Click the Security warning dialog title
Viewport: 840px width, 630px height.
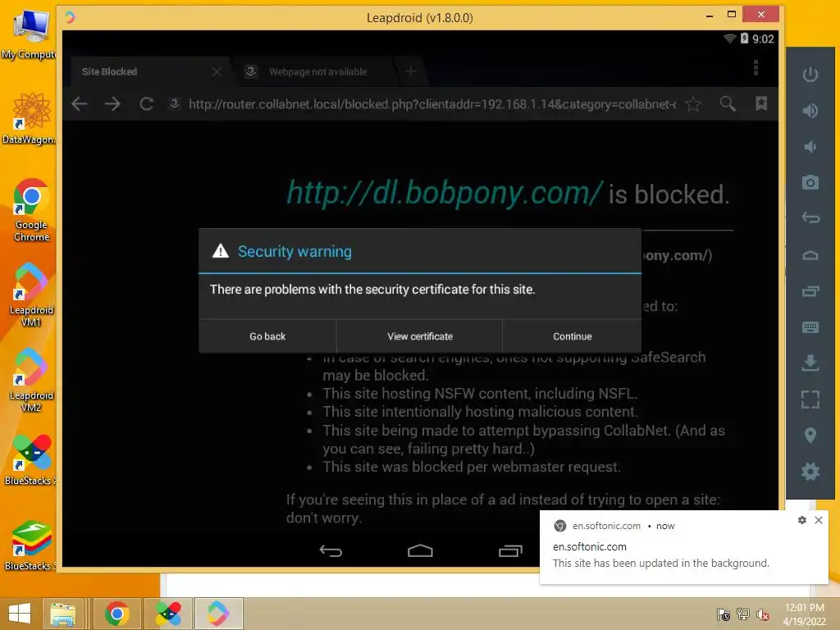click(x=294, y=251)
